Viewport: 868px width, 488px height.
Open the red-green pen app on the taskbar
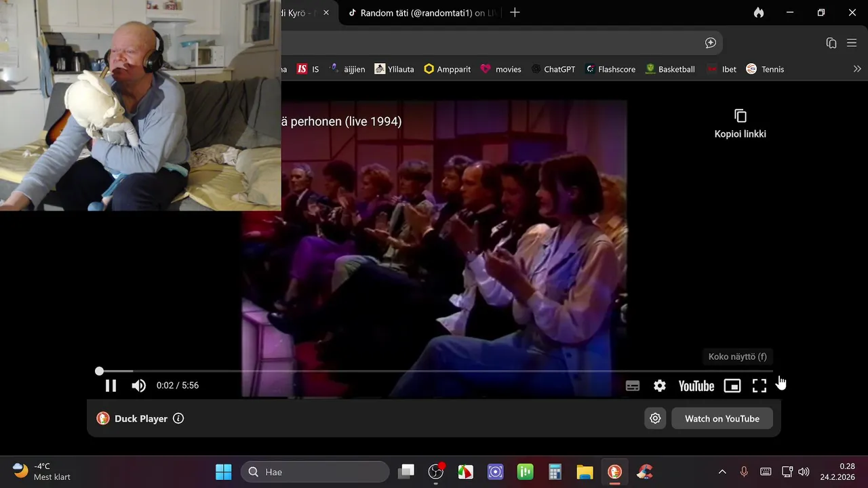466,472
